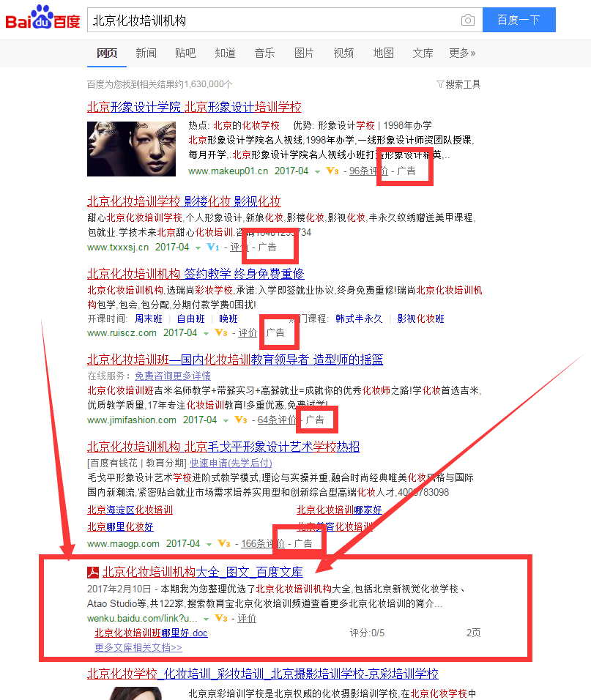The height and width of the screenshot is (700, 591).
Task: Open 北京化妆培训班哪里好.doc document
Action: tap(151, 633)
